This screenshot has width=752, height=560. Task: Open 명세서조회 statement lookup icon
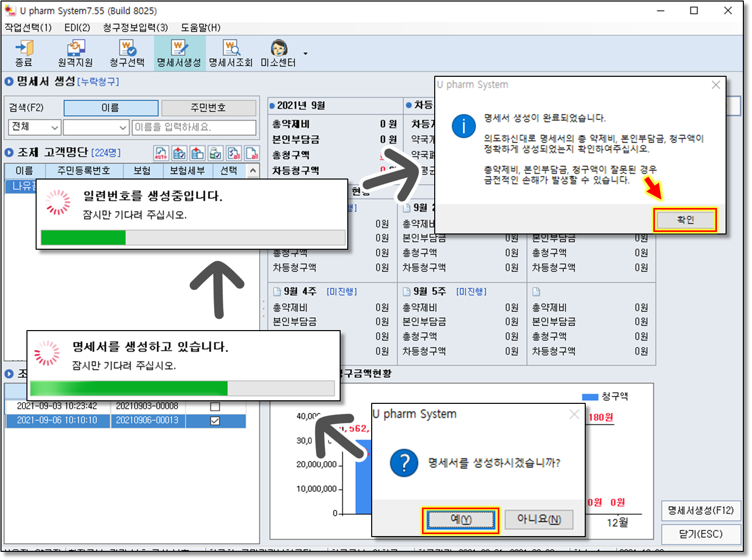230,53
